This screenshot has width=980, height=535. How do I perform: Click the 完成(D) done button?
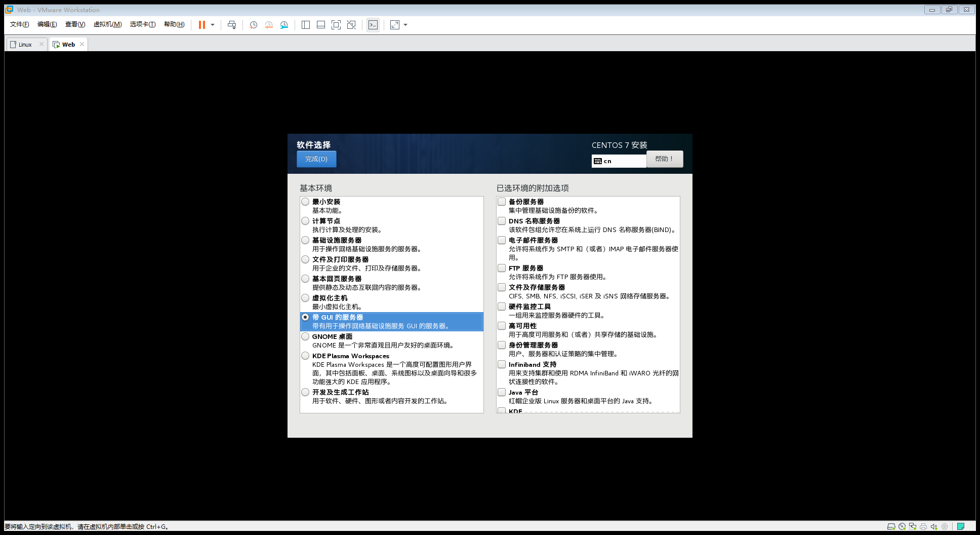click(316, 159)
